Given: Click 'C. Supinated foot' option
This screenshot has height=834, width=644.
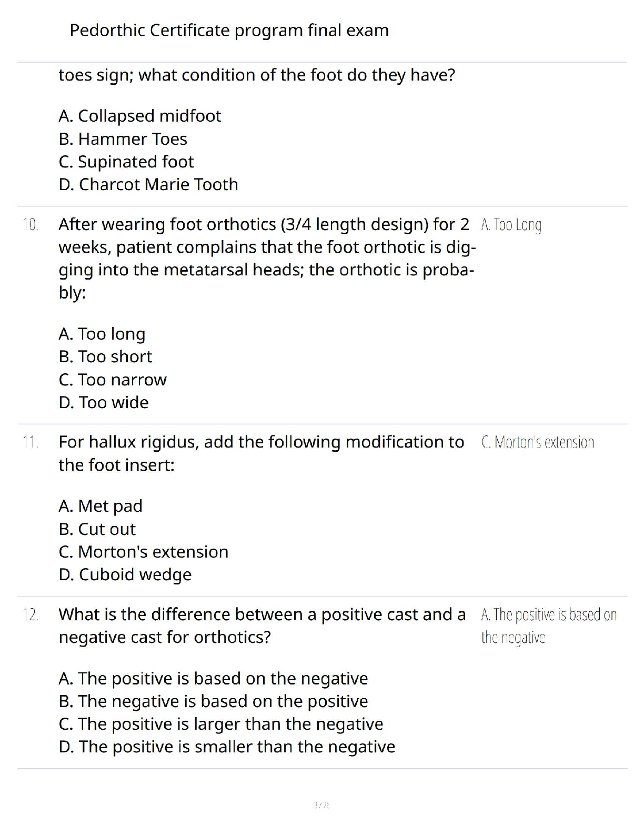Looking at the screenshot, I should (x=126, y=162).
